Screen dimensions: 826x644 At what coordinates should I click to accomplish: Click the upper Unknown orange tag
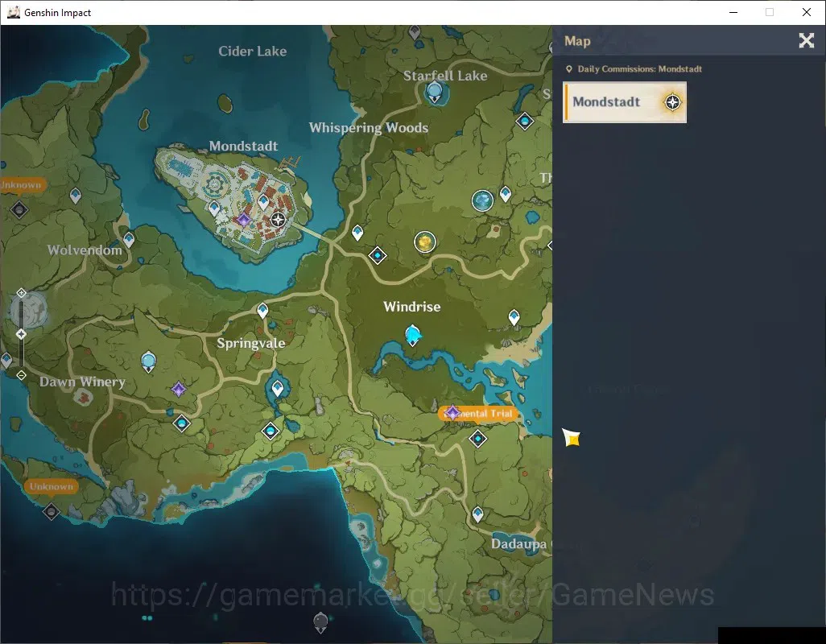point(23,185)
